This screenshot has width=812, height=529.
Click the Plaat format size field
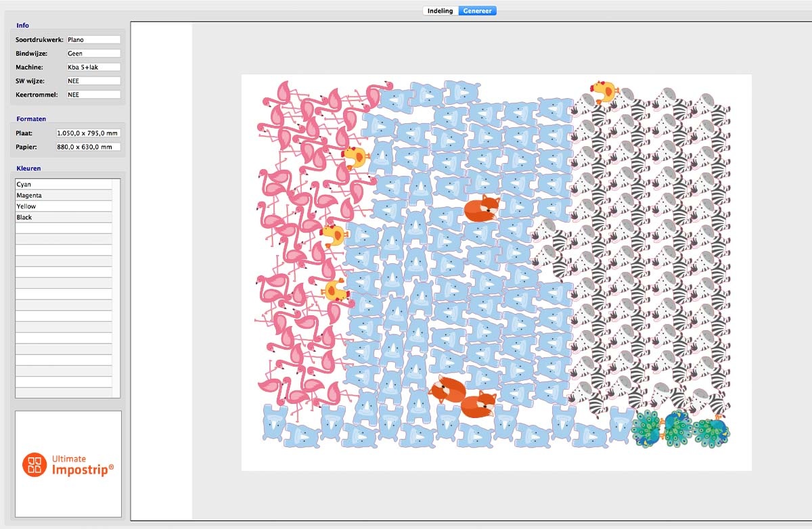click(x=88, y=133)
